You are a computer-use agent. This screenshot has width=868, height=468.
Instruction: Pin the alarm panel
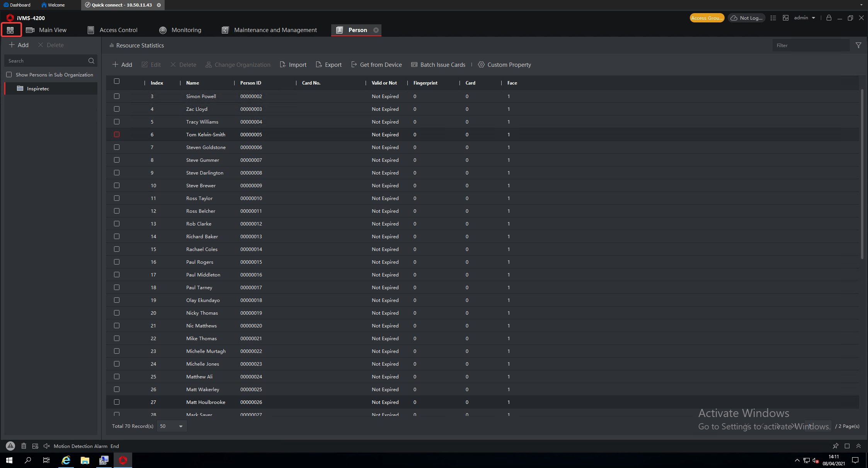coord(836,446)
